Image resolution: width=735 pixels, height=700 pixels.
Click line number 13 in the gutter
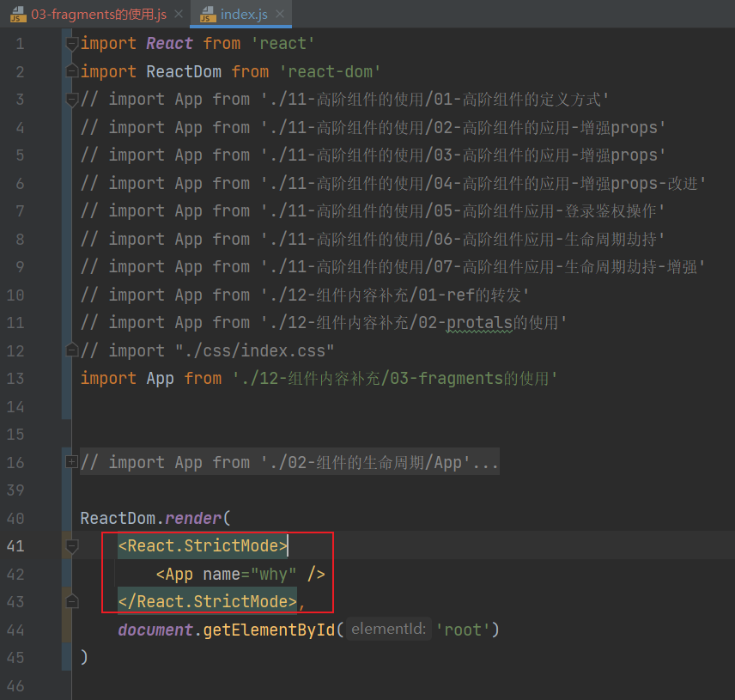click(15, 379)
